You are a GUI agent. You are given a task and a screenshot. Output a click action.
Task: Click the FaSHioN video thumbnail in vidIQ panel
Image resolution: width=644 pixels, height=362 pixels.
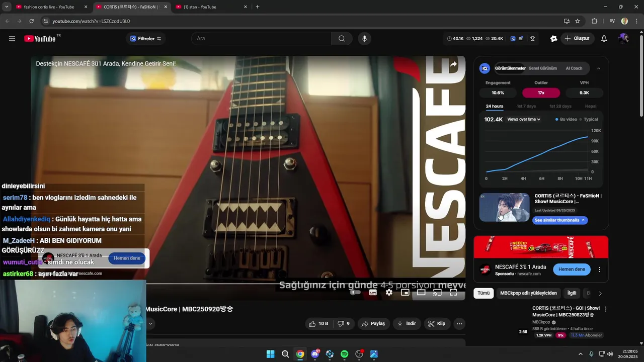click(x=504, y=207)
